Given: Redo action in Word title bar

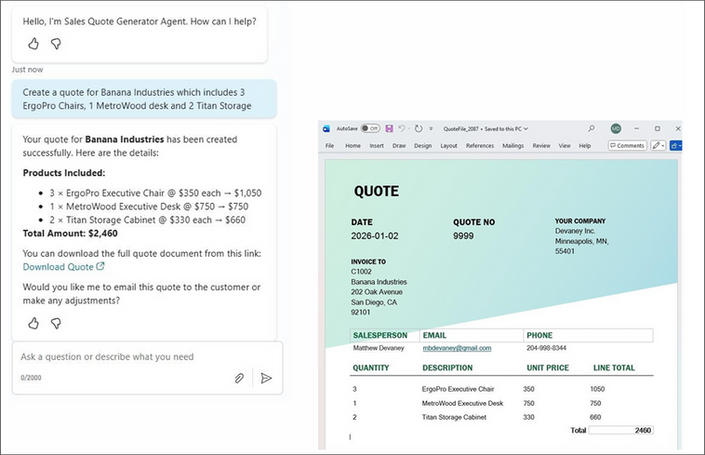Looking at the screenshot, I should [x=419, y=129].
